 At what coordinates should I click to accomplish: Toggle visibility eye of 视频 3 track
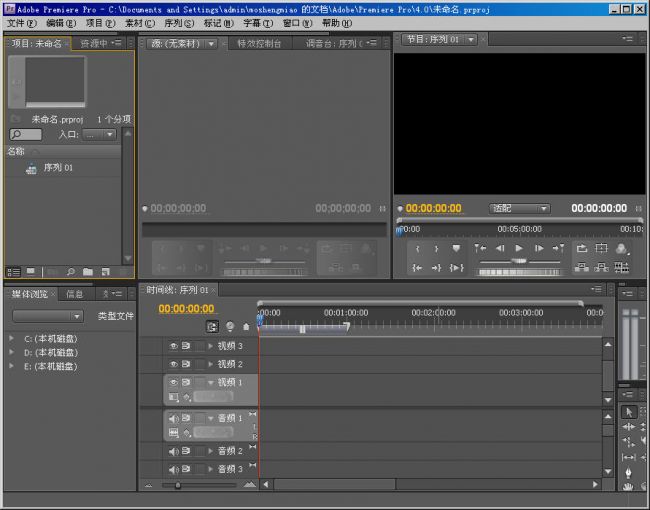(x=173, y=346)
